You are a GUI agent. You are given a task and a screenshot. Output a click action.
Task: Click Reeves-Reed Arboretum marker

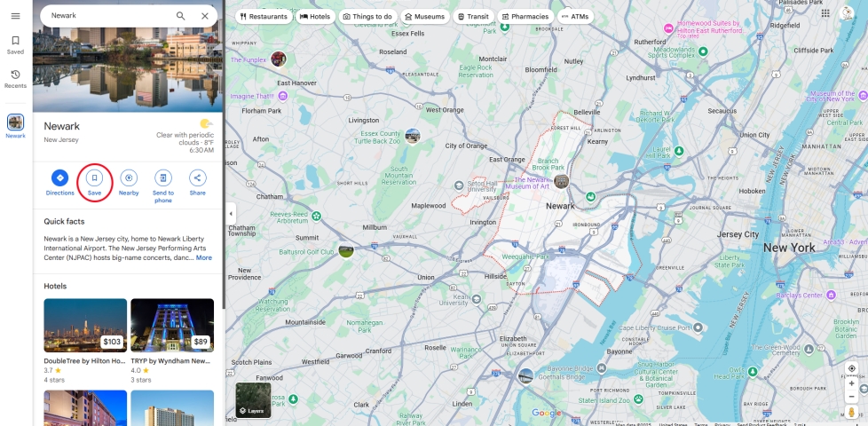(x=316, y=215)
